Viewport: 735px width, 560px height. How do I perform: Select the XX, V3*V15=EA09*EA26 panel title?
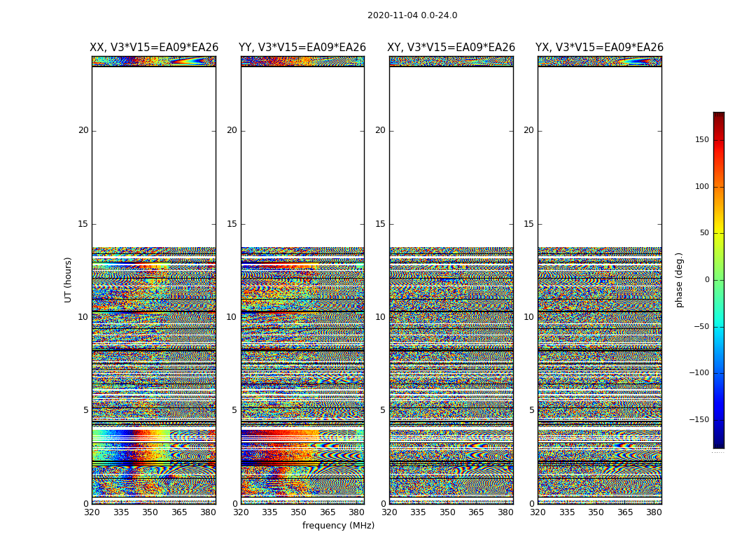(154, 48)
